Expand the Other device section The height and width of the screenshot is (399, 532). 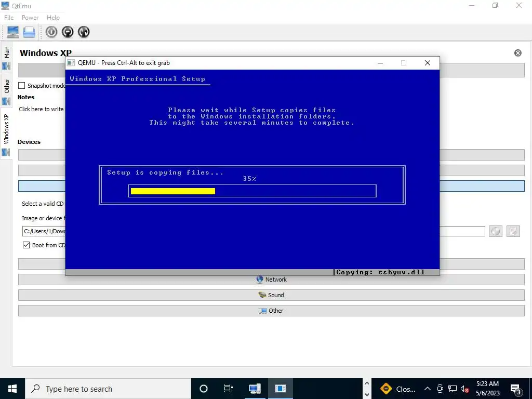pos(271,311)
